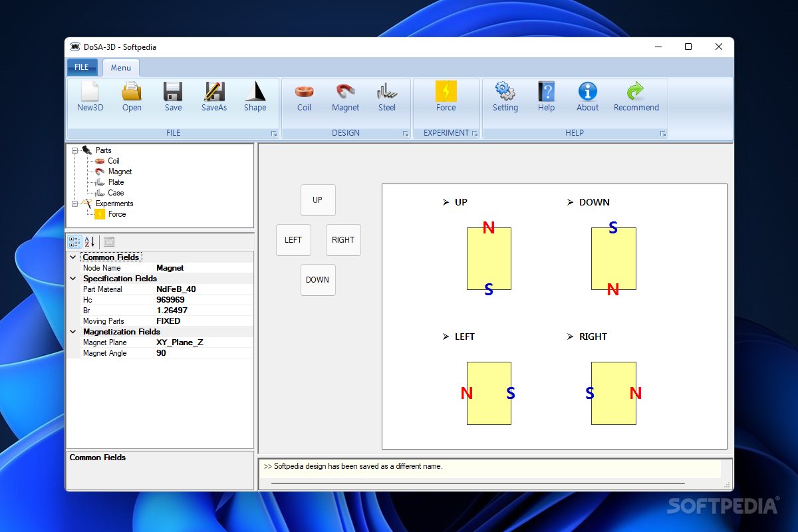Image resolution: width=798 pixels, height=532 pixels.
Task: Click the Magnet Angle value 90
Action: point(203,353)
